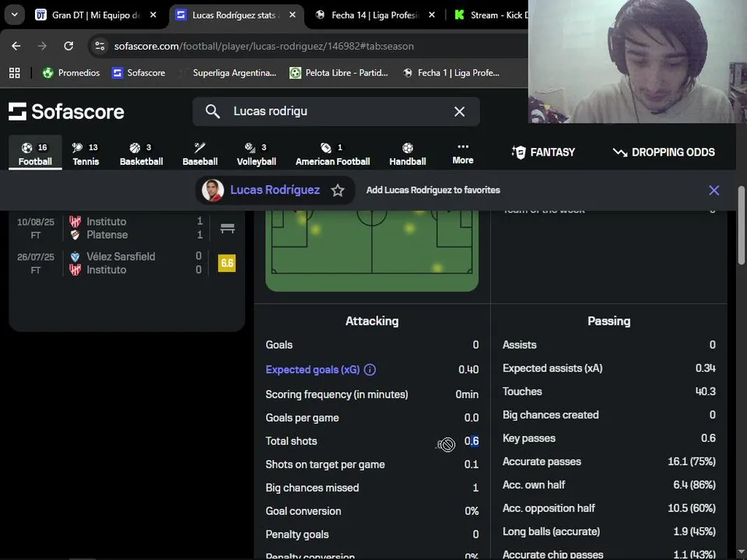Focus the sofascore.com address bar URL

tap(264, 46)
